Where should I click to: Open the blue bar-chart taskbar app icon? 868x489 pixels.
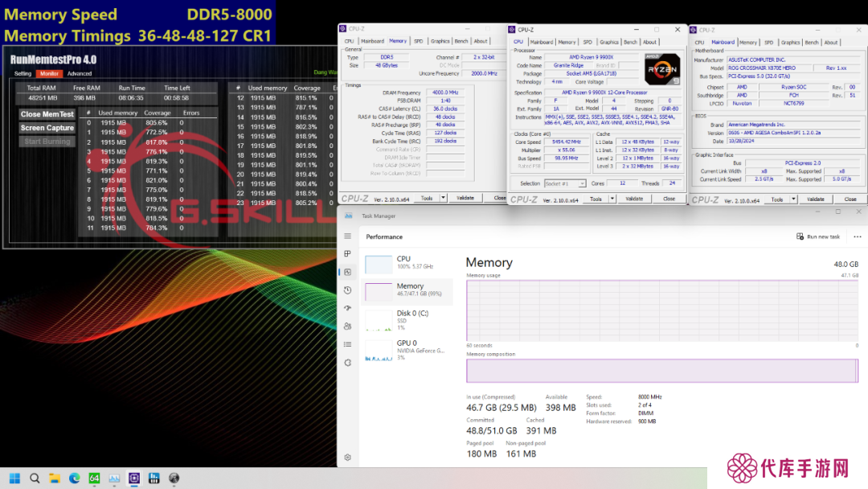[154, 478]
